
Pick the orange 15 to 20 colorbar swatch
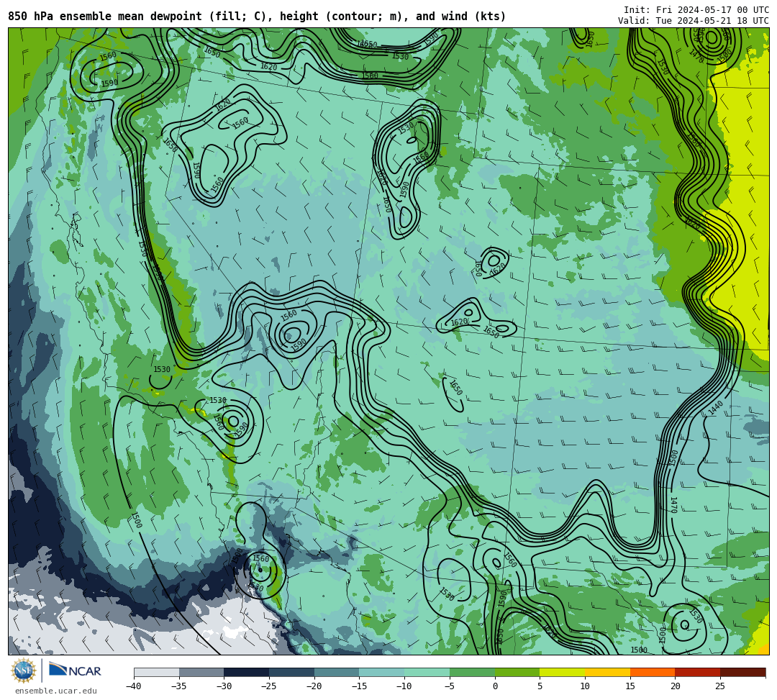tap(653, 672)
